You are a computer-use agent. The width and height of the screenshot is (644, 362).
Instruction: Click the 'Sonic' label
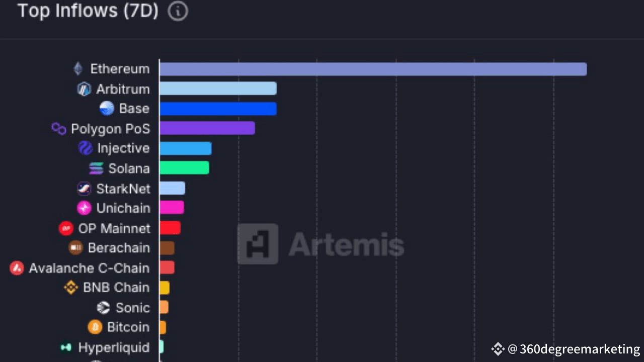point(133,308)
